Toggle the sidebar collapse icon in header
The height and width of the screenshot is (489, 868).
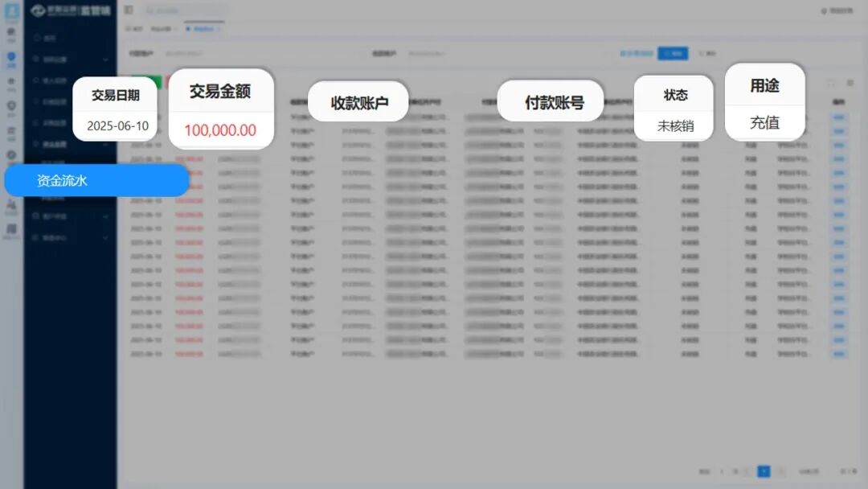(x=129, y=10)
